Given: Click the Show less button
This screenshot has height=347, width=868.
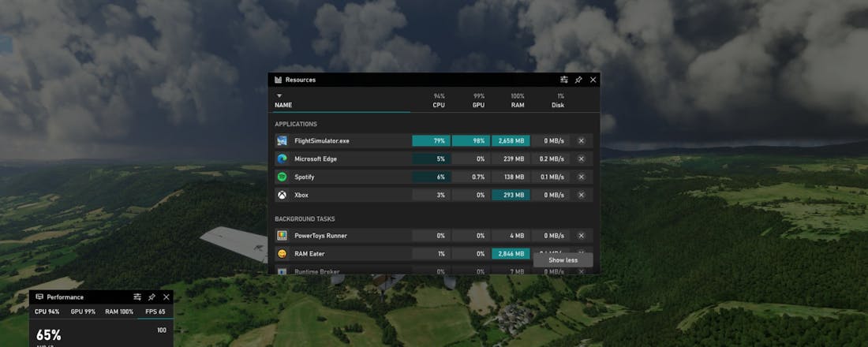Looking at the screenshot, I should tap(563, 259).
